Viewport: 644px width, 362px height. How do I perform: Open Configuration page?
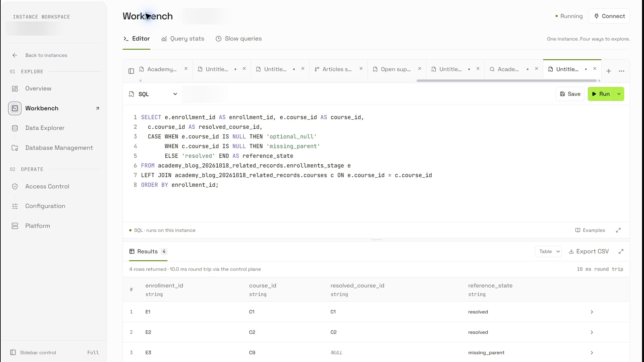click(45, 206)
